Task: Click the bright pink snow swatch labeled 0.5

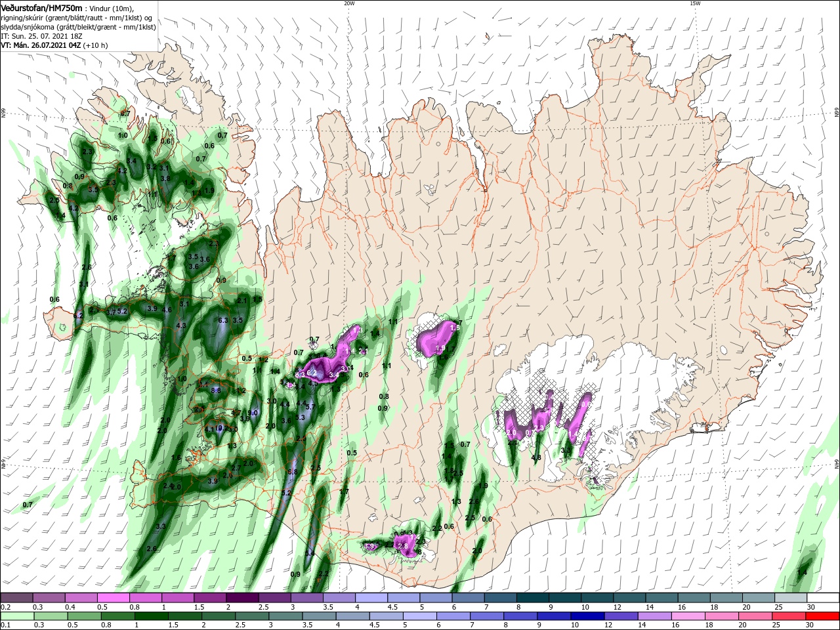Action: pos(114,598)
